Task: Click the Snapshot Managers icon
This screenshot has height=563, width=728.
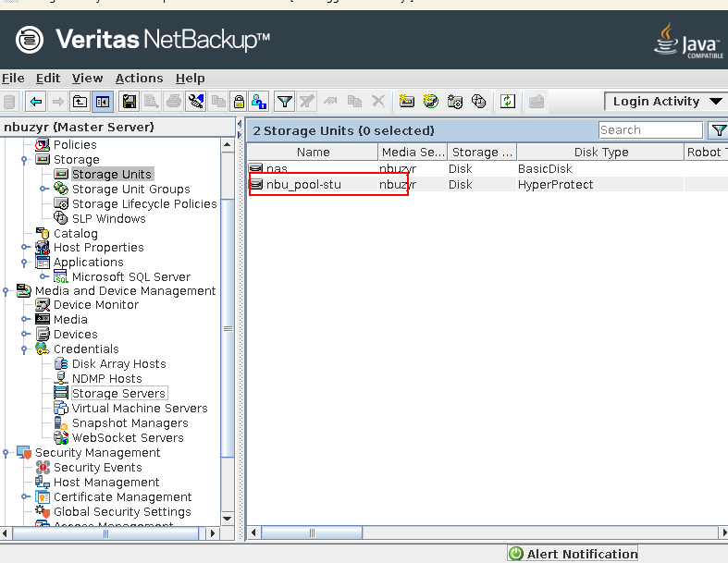Action: 61,422
